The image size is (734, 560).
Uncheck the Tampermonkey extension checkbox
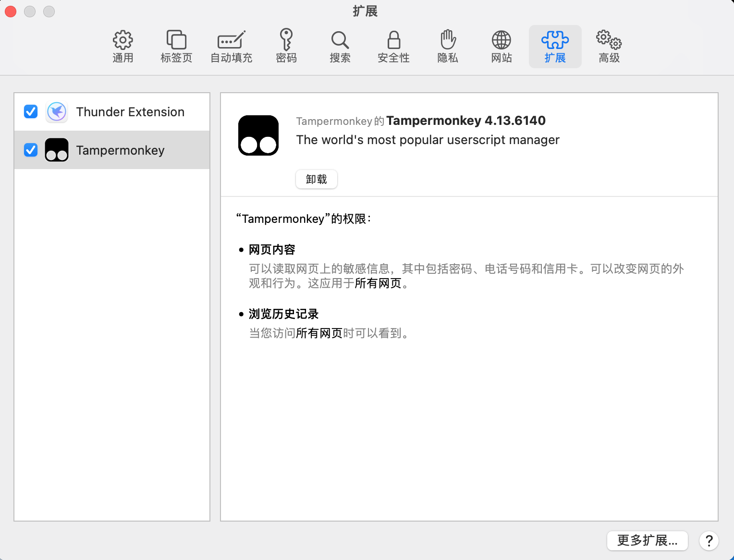pyautogui.click(x=31, y=150)
